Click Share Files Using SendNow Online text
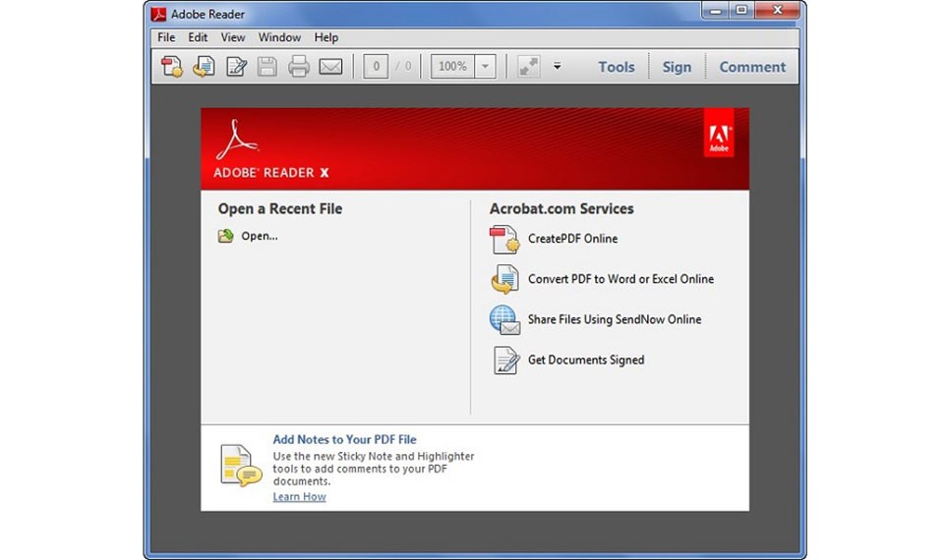The width and height of the screenshot is (944, 560). (x=615, y=319)
